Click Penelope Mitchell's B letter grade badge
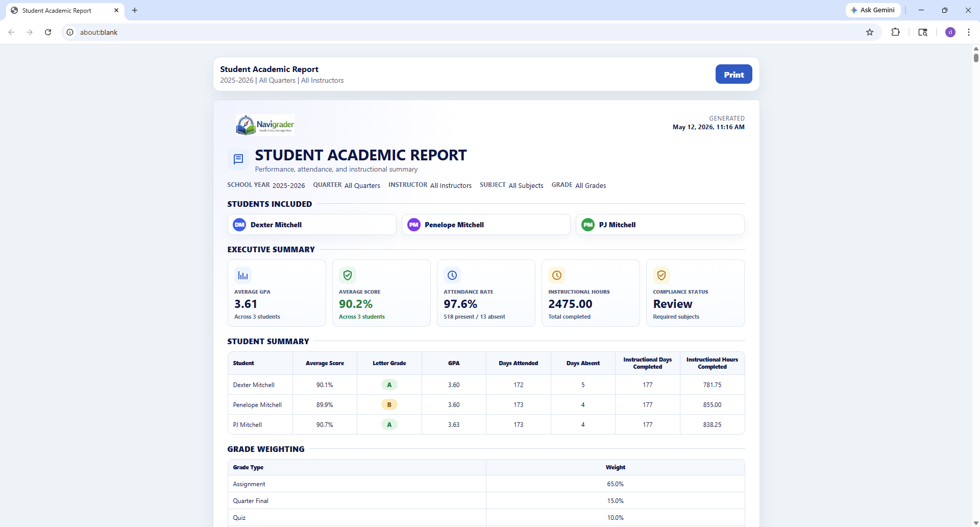Viewport: 980px width, 527px height. 389,404
